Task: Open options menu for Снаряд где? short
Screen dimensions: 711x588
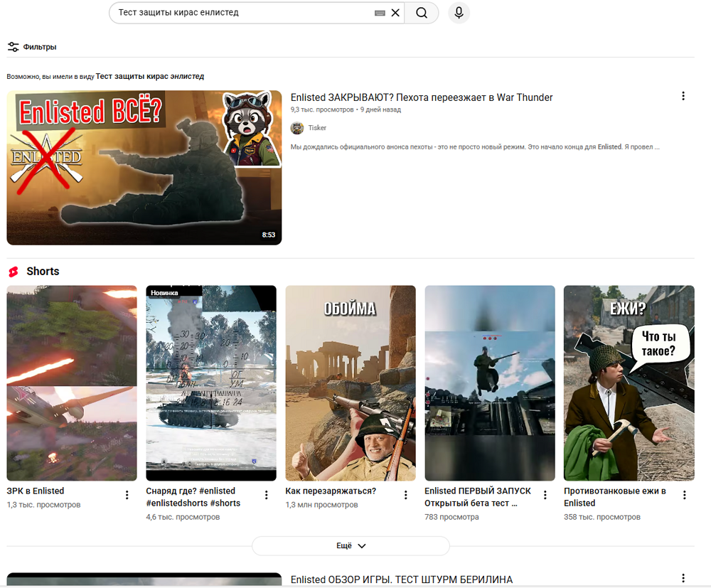Action: point(267,495)
